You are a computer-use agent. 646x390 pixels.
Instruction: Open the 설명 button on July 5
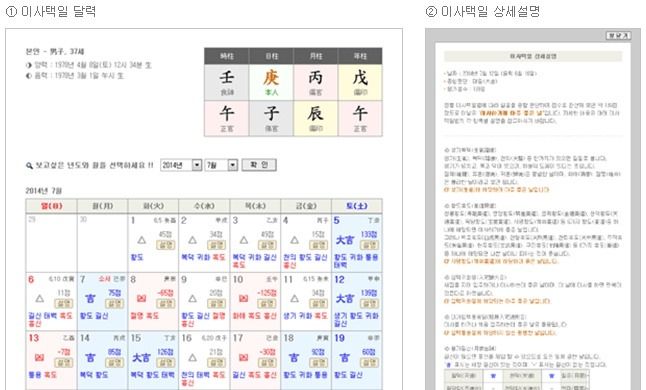pos(369,245)
